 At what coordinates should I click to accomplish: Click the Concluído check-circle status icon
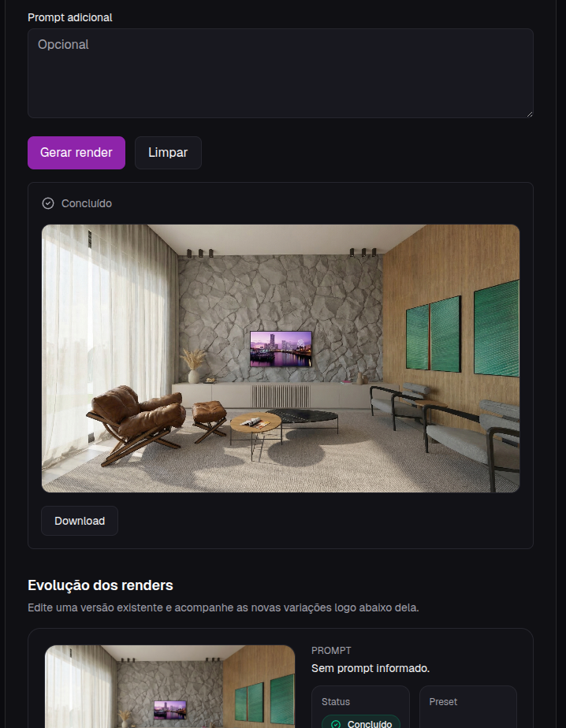(x=48, y=203)
